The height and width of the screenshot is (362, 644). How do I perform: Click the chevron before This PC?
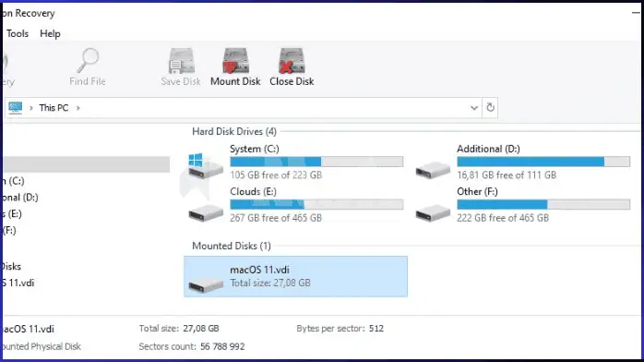(x=30, y=108)
